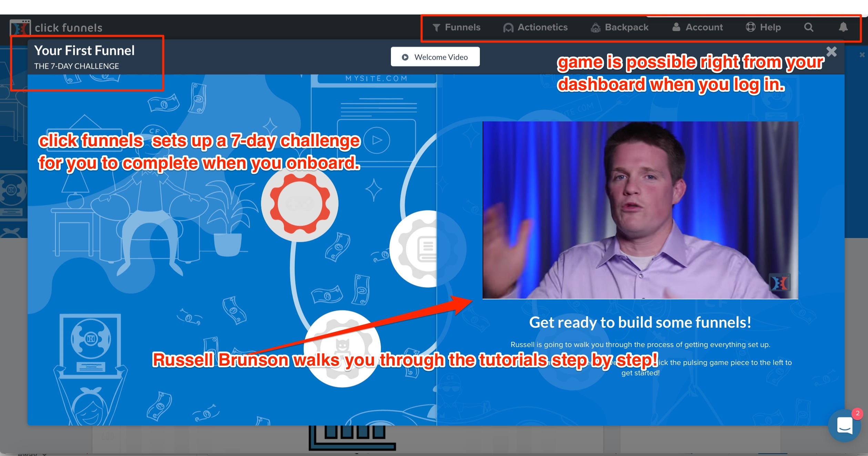Open the chat support bubble
868x456 pixels.
coord(844,426)
